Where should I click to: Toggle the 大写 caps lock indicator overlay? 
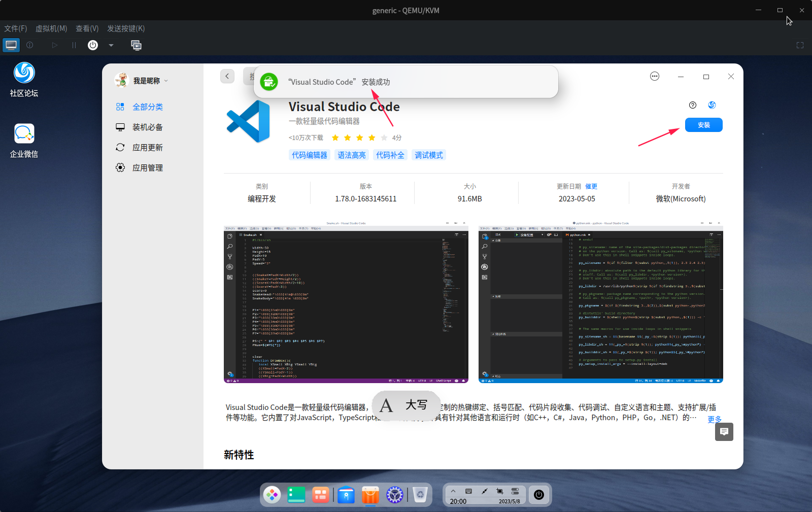pos(405,405)
